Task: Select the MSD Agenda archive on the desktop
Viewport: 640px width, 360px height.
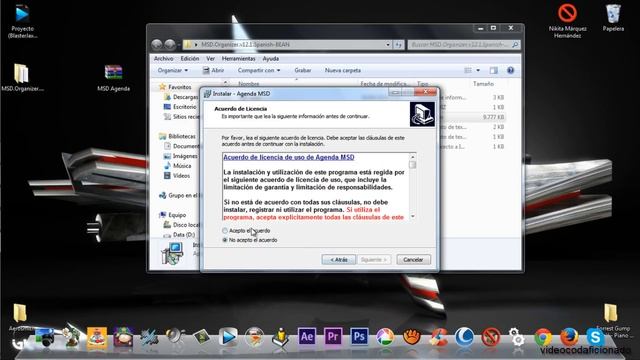Action: pyautogui.click(x=113, y=78)
